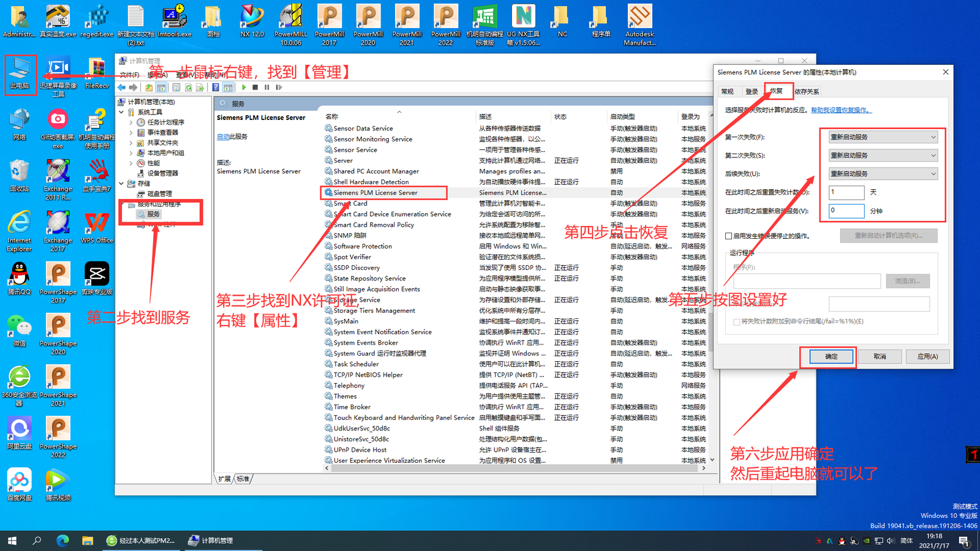Open the regedit.exe desktop icon
The image size is (980, 551).
click(x=97, y=21)
